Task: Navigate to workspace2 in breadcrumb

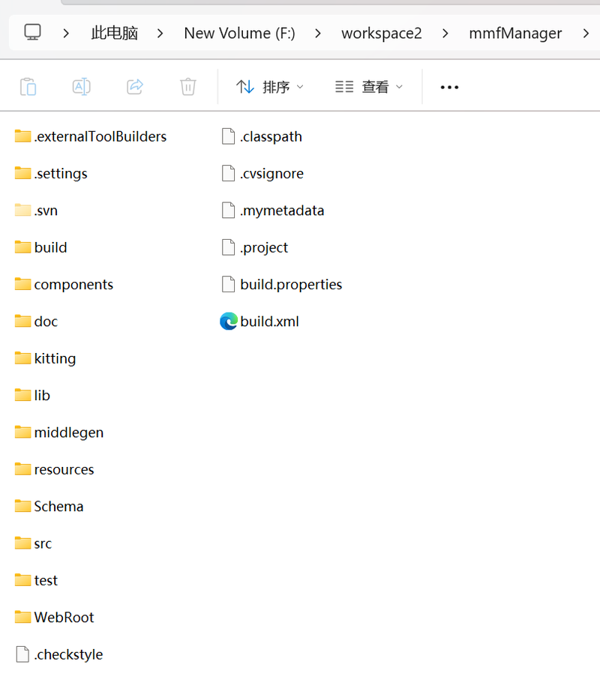Action: point(382,33)
